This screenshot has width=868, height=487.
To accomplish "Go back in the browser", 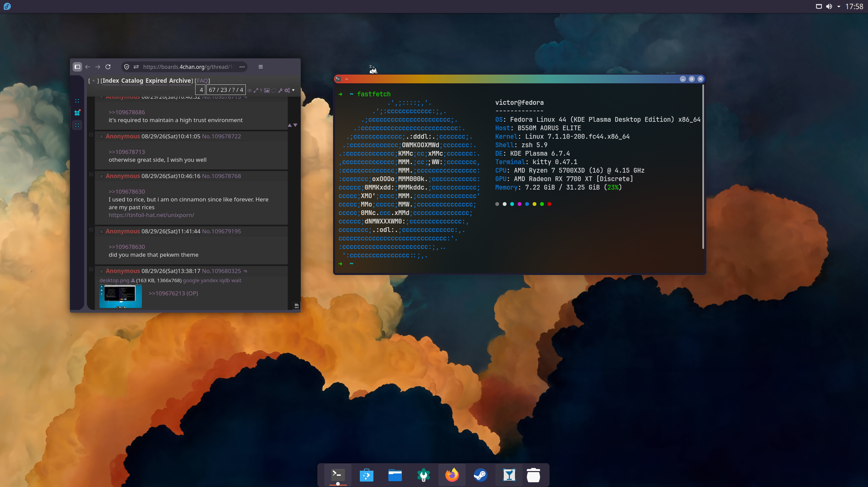I will point(88,67).
